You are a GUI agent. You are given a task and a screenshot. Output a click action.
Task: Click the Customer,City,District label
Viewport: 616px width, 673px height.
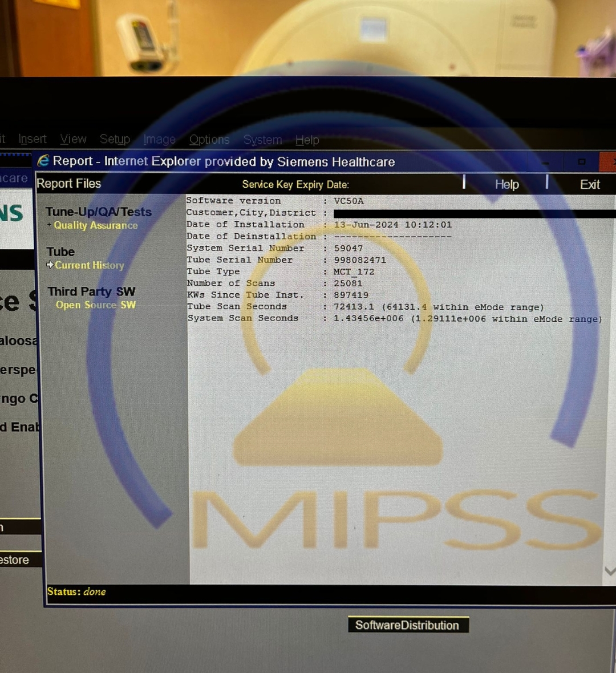click(x=251, y=213)
